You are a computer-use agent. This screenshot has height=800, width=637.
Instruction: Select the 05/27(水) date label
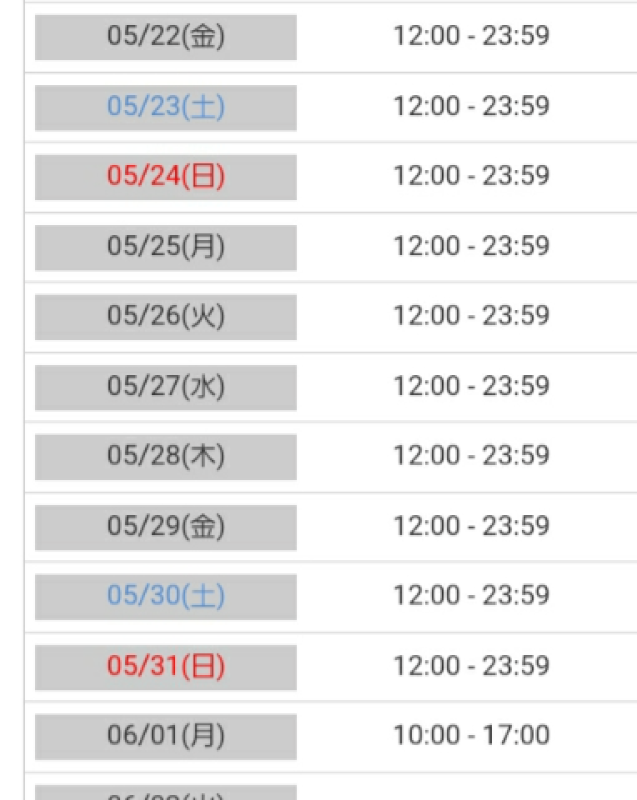(166, 387)
